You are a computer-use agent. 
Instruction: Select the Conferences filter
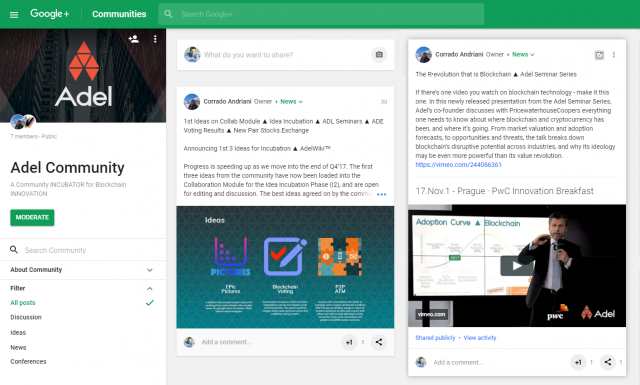pos(28,361)
